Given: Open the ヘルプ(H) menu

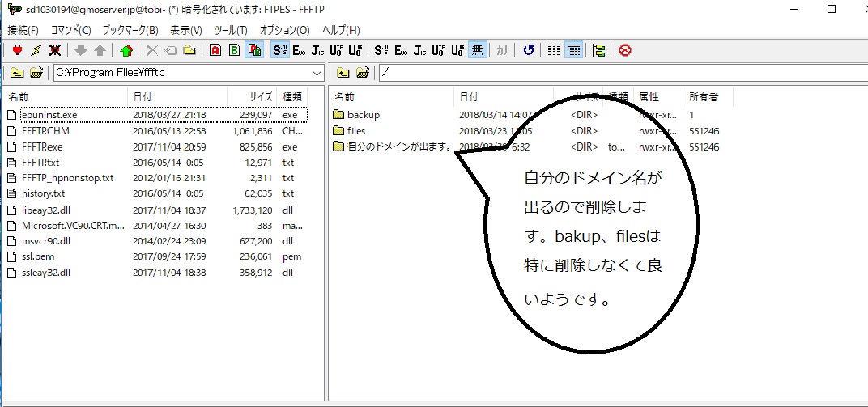Looking at the screenshot, I should tap(341, 30).
